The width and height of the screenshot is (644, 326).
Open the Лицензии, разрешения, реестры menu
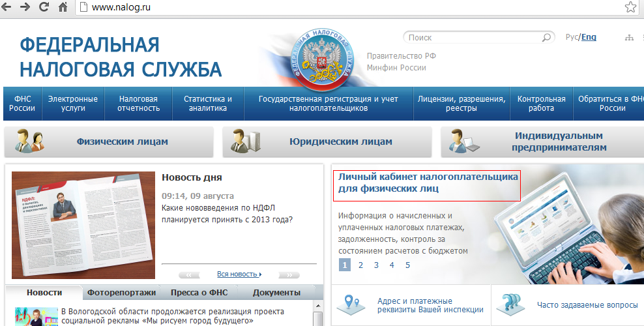click(461, 104)
